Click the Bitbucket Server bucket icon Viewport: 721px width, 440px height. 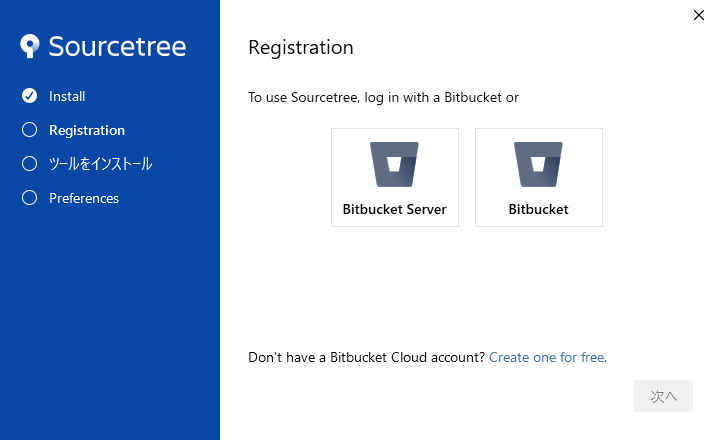click(394, 165)
